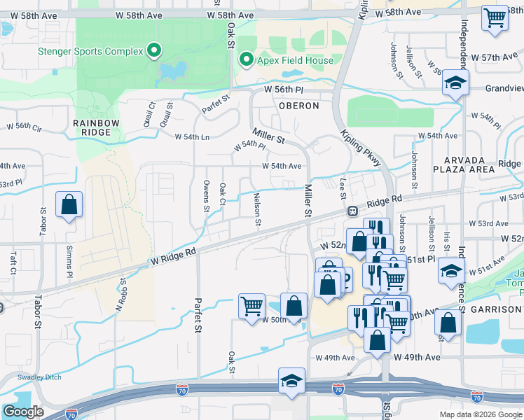This screenshot has width=524, height=420.
Task: Click the W 54th Ln street label
Action: tap(192, 137)
